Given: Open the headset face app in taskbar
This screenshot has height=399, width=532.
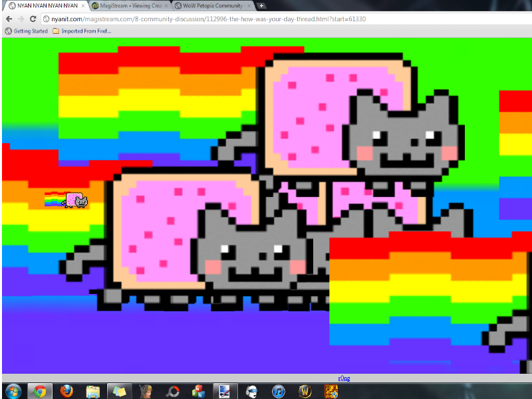Looking at the screenshot, I should tap(252, 392).
